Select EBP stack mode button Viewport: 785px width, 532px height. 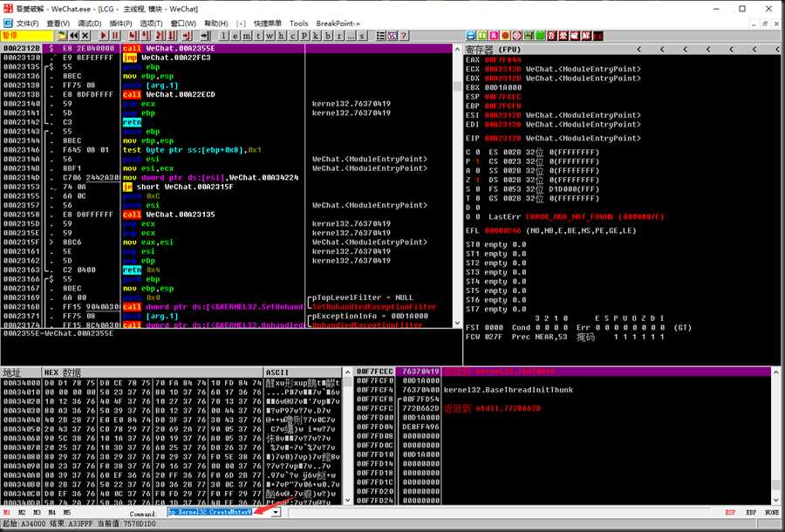(751, 513)
